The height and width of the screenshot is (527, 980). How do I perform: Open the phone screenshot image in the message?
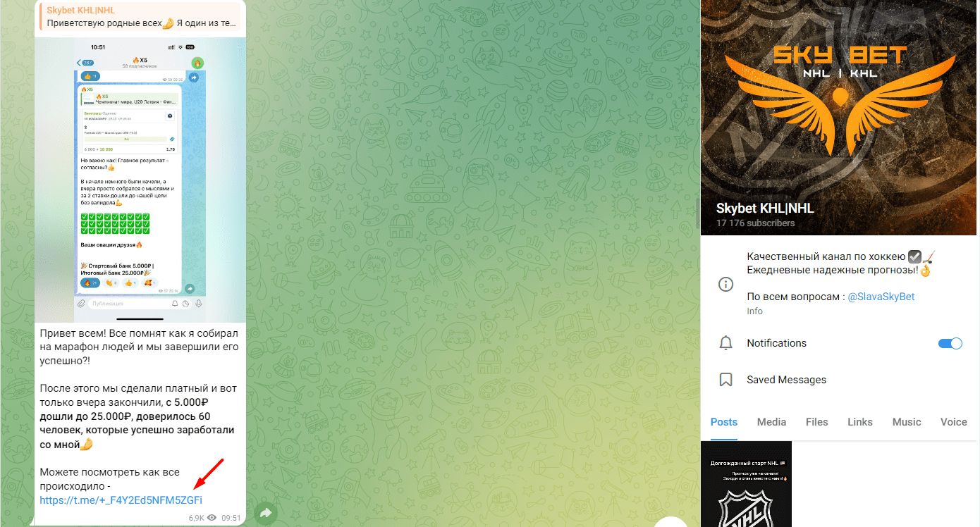pyautogui.click(x=140, y=179)
